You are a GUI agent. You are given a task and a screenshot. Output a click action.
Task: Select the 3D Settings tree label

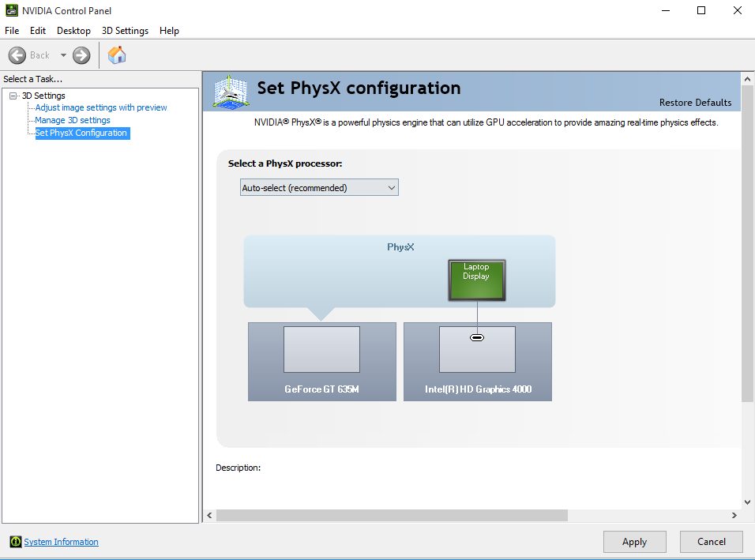[43, 96]
